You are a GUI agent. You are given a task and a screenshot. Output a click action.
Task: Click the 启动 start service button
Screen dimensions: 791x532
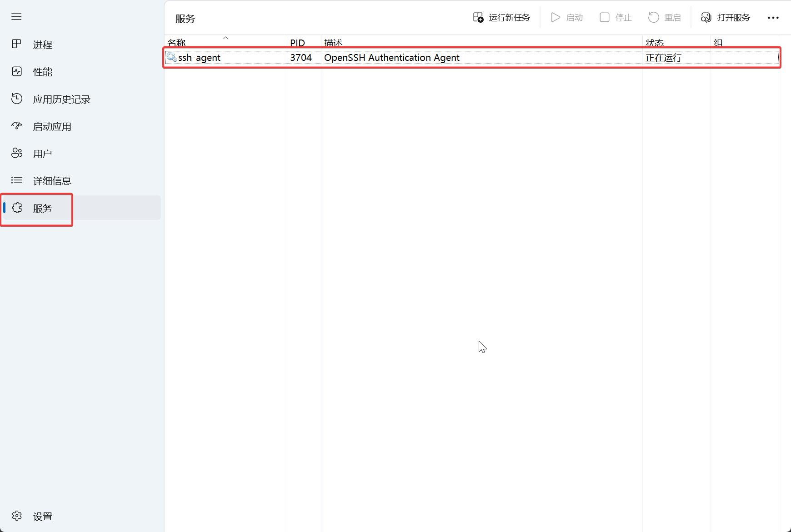click(567, 18)
